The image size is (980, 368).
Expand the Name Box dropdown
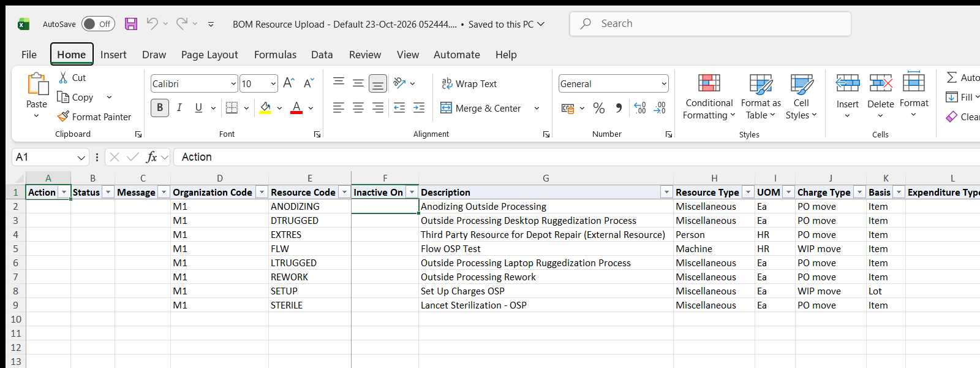pyautogui.click(x=81, y=158)
